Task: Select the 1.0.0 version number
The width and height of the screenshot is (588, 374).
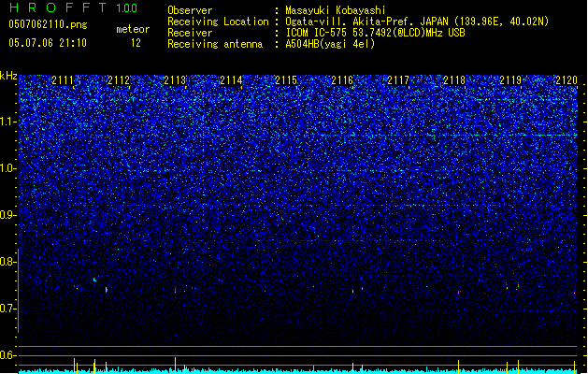Action: coord(127,8)
